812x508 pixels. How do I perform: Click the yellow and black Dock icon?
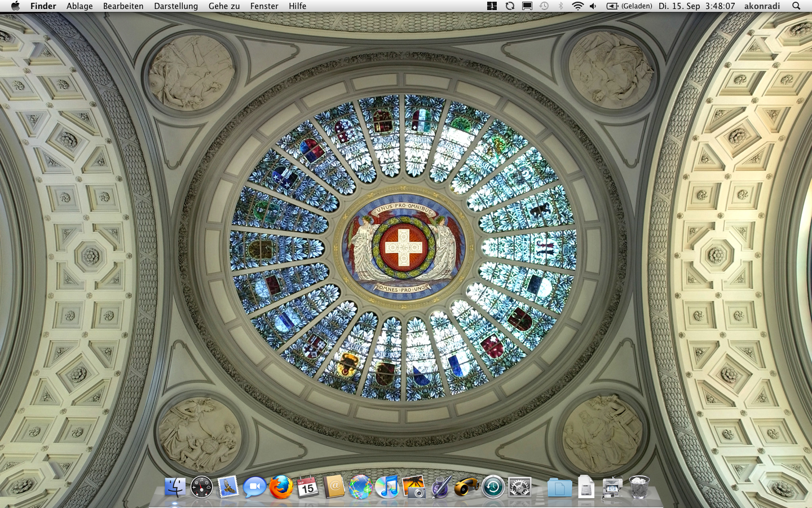pos(466,487)
